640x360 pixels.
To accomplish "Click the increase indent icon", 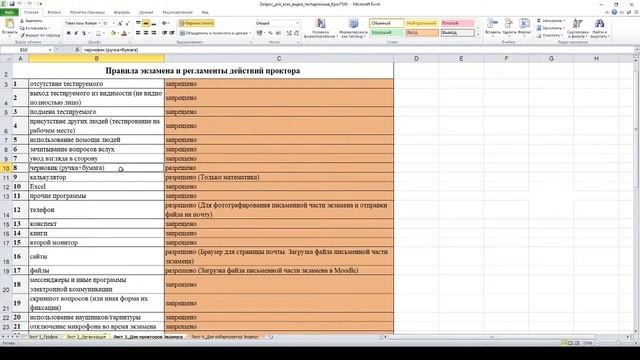I will coord(172,33).
